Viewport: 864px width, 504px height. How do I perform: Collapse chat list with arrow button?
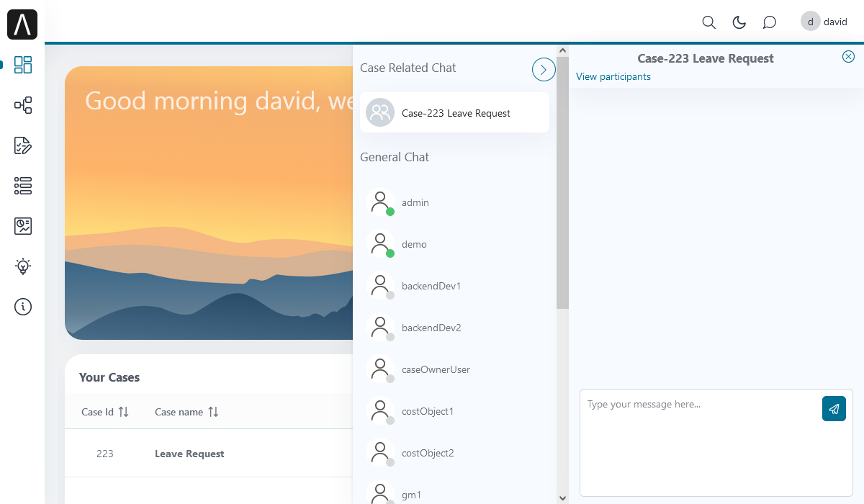coord(544,69)
